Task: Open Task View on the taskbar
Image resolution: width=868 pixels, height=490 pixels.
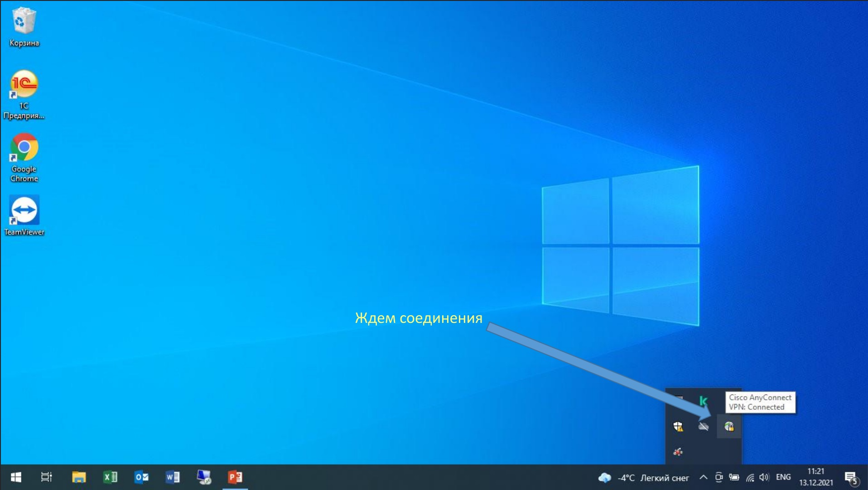Action: pos(47,477)
